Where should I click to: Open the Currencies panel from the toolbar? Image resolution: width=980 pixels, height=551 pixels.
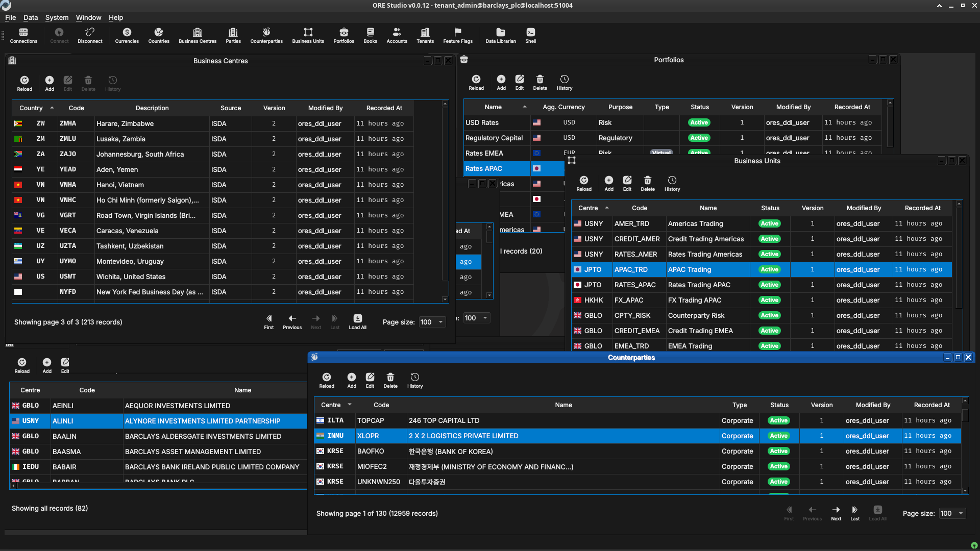click(126, 35)
